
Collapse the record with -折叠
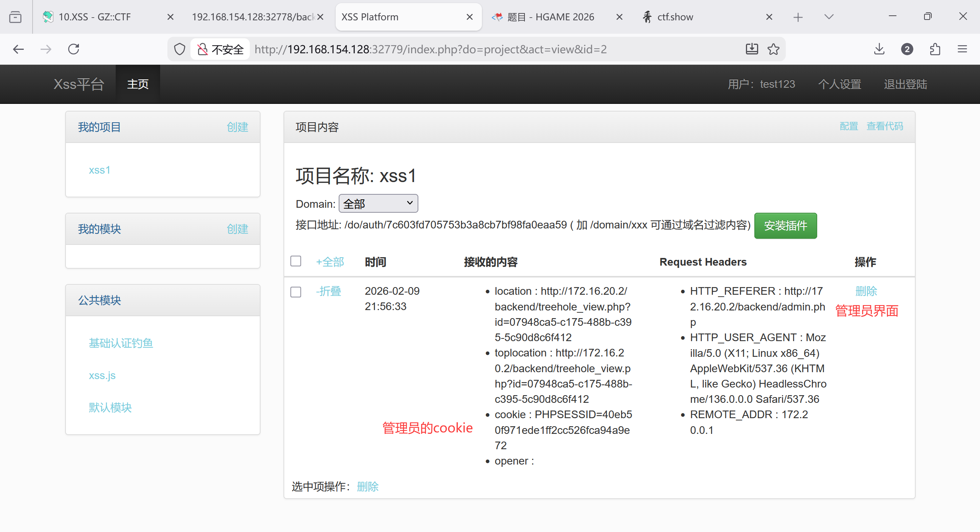[328, 291]
